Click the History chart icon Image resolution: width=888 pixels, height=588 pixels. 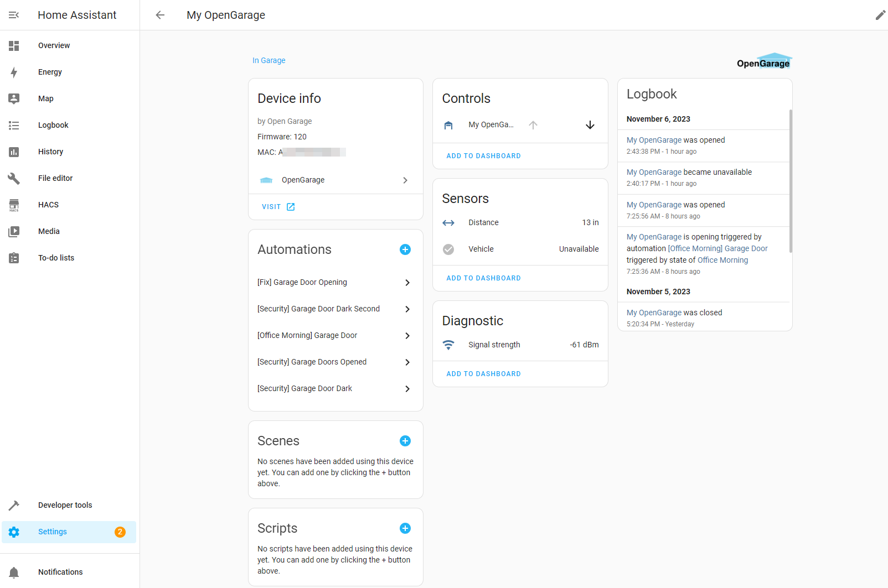click(x=14, y=152)
